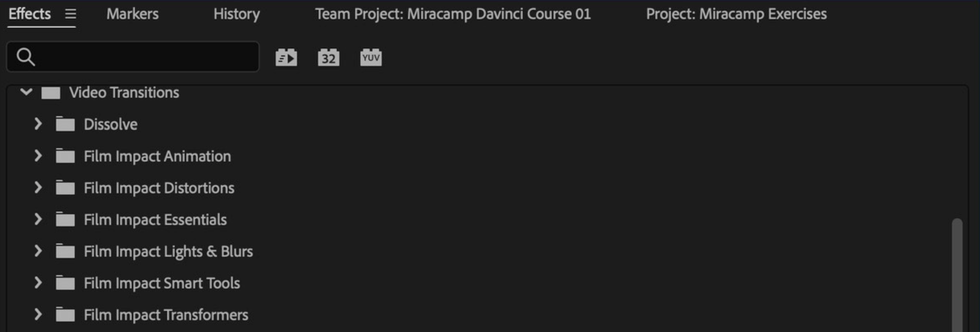The height and width of the screenshot is (332, 980).
Task: Switch to the History tab
Action: (x=237, y=14)
